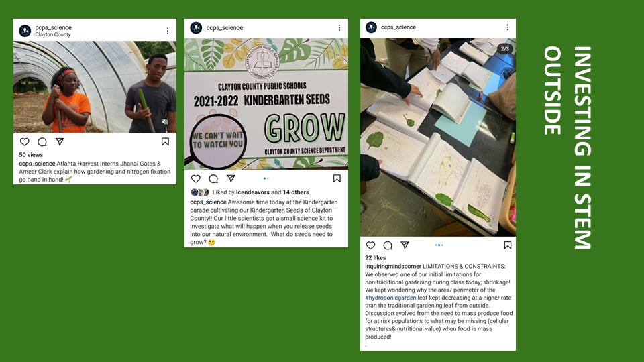Comment on the Kindergarten Seeds post
The width and height of the screenshot is (644, 362).
[x=213, y=178]
